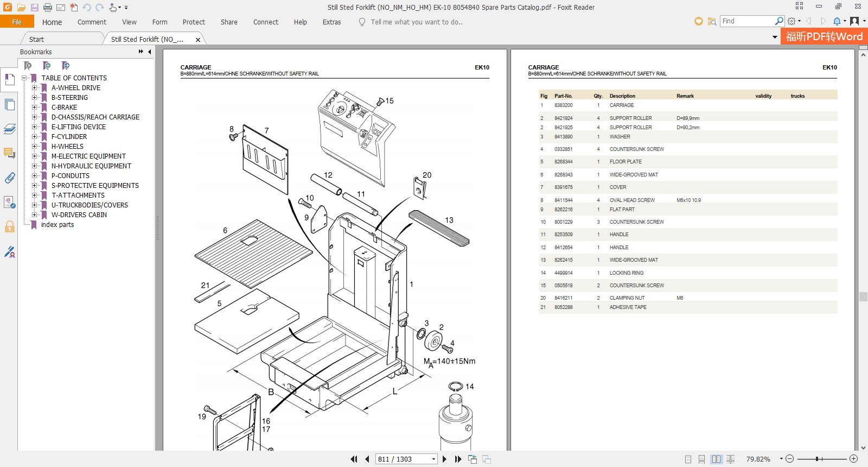868x467 pixels.
Task: Jump to the last page
Action: coord(458,459)
